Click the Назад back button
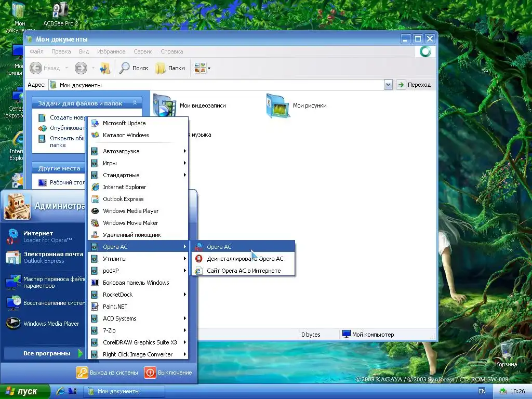This screenshot has width=532, height=399. [x=46, y=68]
